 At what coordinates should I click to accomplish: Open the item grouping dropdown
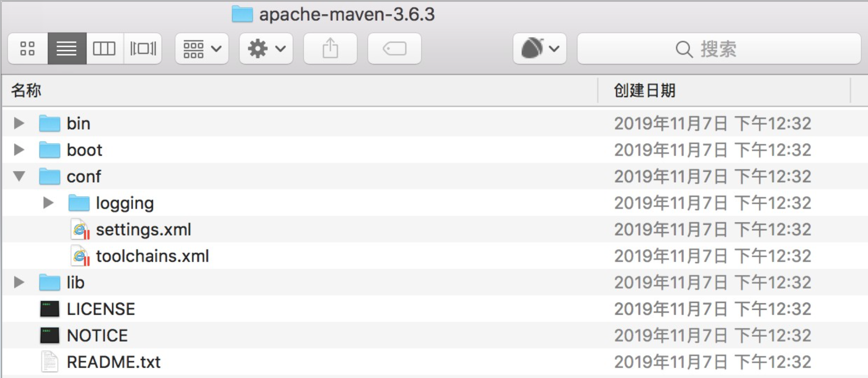(x=202, y=48)
